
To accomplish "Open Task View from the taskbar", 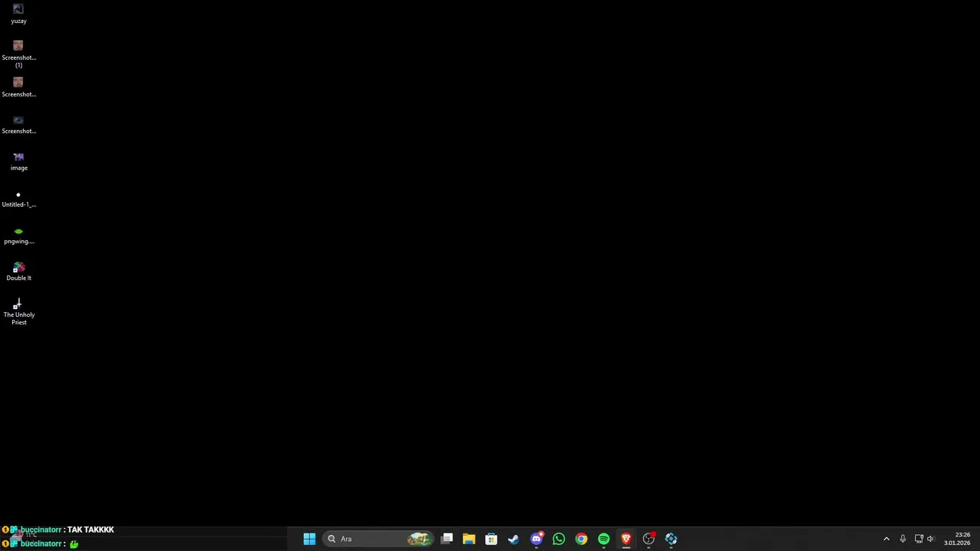I will click(x=446, y=539).
